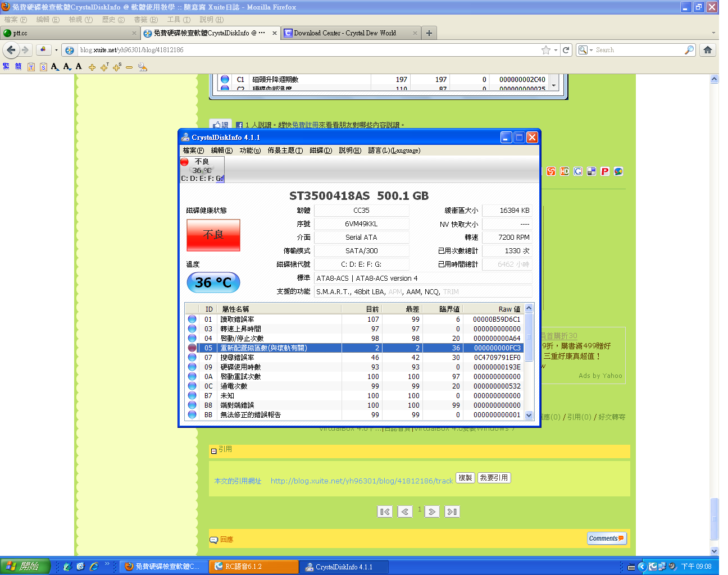Click plus-S toolbar icon

point(117,67)
